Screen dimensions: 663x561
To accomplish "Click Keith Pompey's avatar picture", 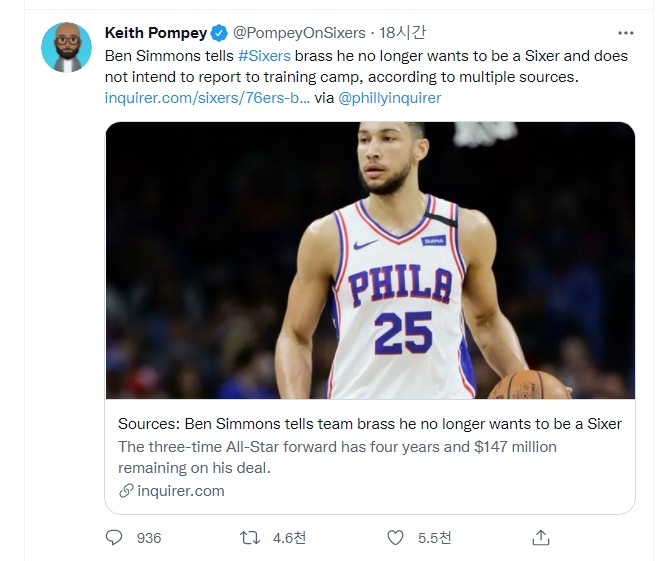I will (66, 47).
